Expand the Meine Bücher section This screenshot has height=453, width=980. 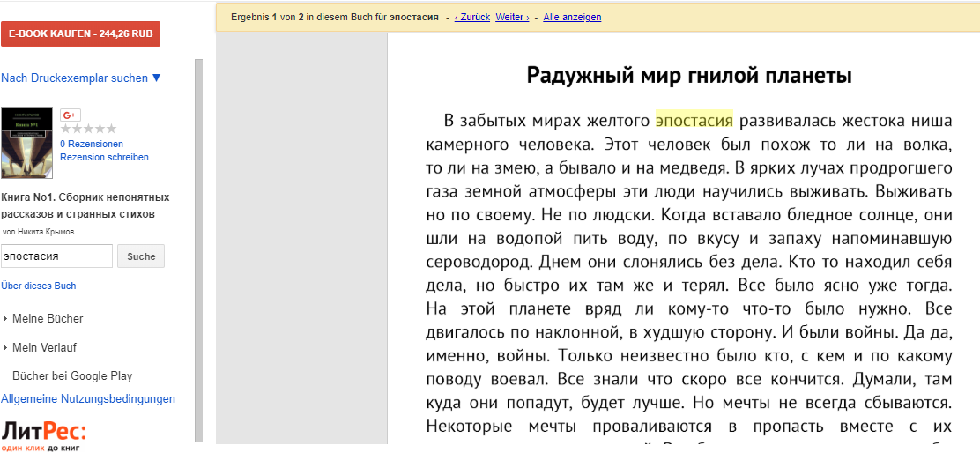tap(48, 318)
